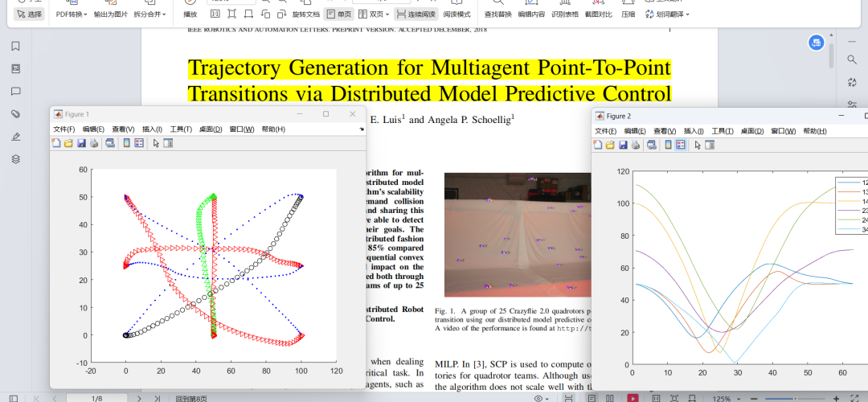Click Open File icon in Figure 2 toolbar
The height and width of the screenshot is (402, 868).
click(x=610, y=145)
